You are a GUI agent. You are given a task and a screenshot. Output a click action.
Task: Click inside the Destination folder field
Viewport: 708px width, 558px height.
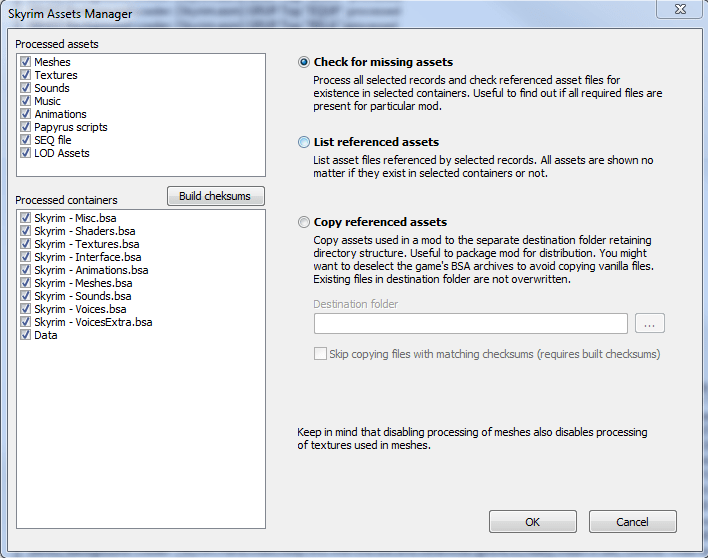click(x=470, y=324)
